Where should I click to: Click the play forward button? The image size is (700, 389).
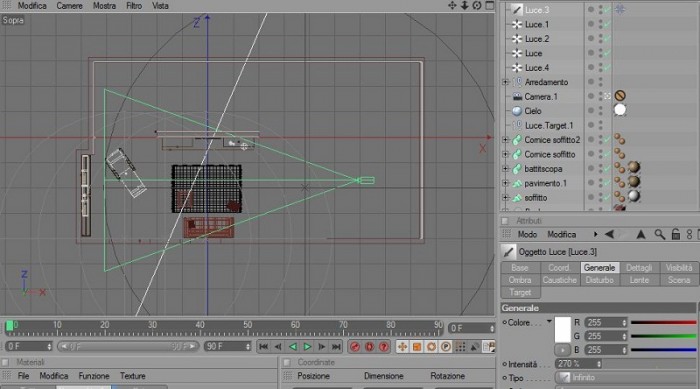307,347
